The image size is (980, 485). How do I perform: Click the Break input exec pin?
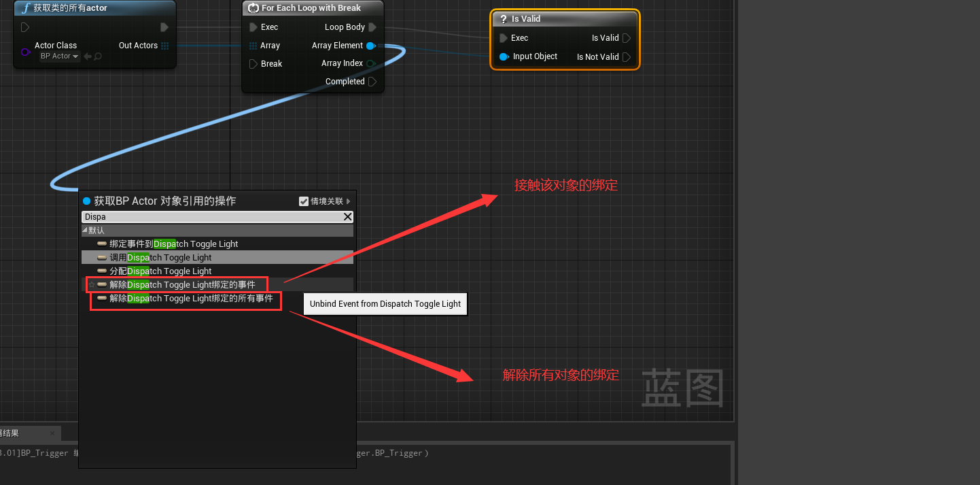[x=253, y=64]
